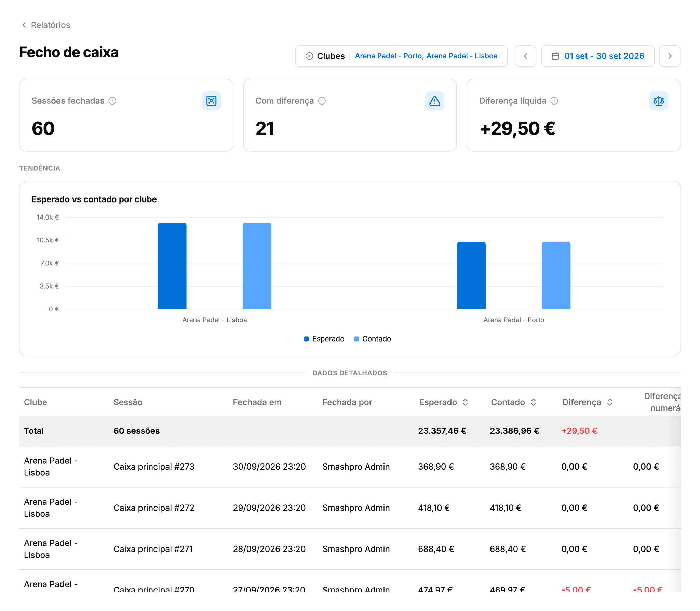Click total expected value 23.357,46 €
The image size is (700, 611).
click(x=442, y=431)
